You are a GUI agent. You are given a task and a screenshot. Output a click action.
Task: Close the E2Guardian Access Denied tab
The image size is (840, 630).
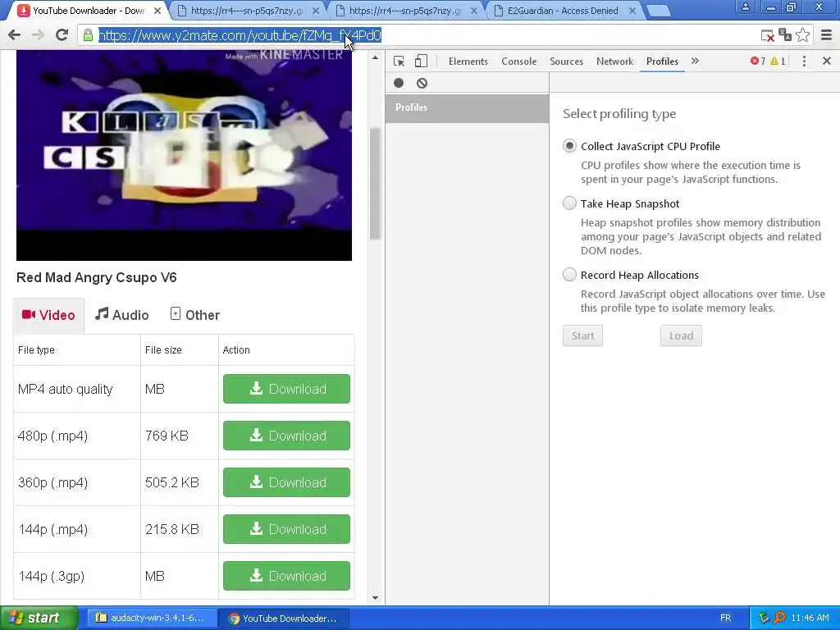pyautogui.click(x=632, y=10)
